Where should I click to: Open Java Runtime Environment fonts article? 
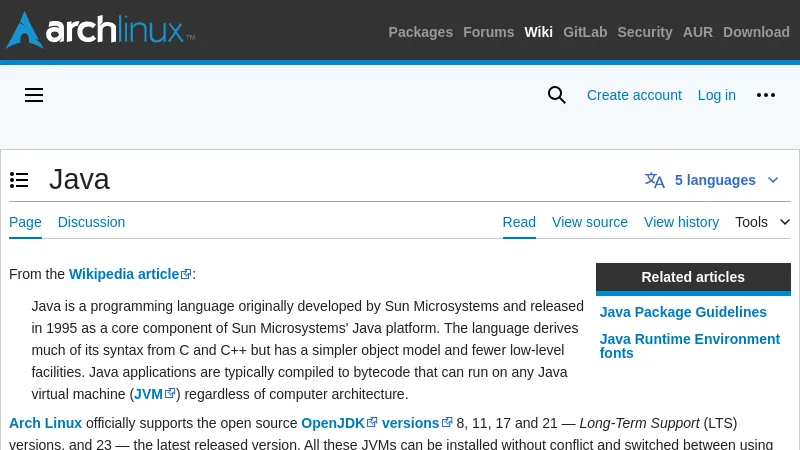pyautogui.click(x=689, y=346)
